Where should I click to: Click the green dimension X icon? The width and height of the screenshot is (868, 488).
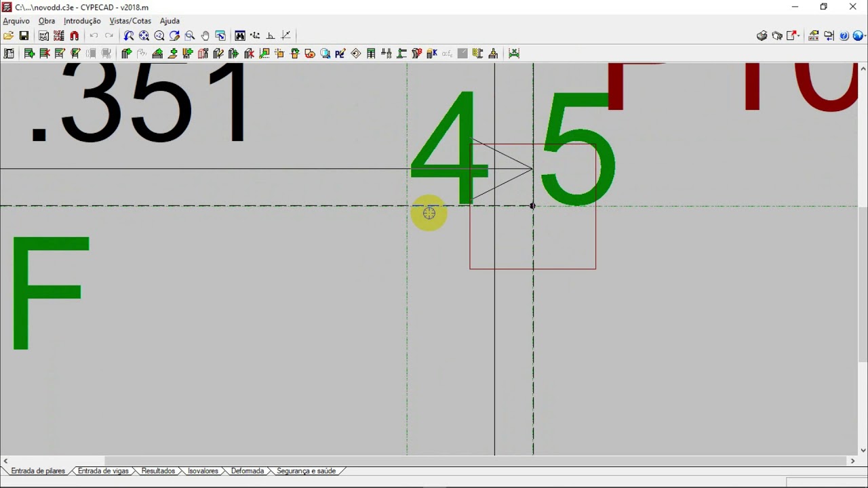pyautogui.click(x=514, y=54)
